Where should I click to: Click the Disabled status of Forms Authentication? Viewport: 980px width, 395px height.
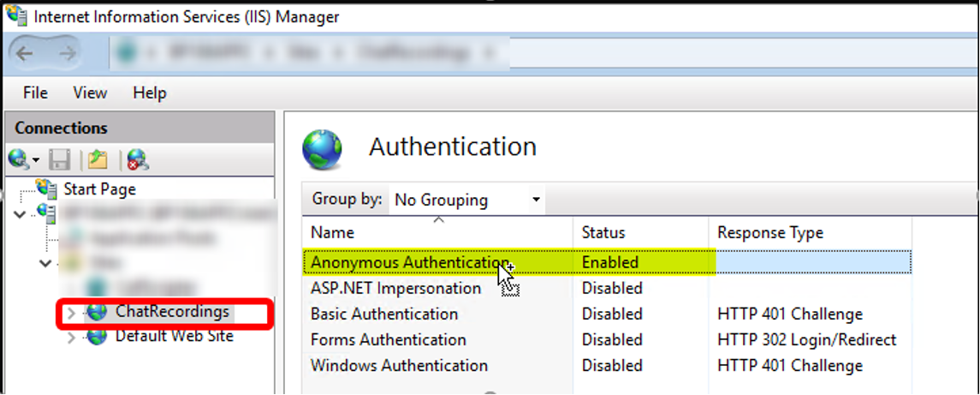[x=613, y=340]
